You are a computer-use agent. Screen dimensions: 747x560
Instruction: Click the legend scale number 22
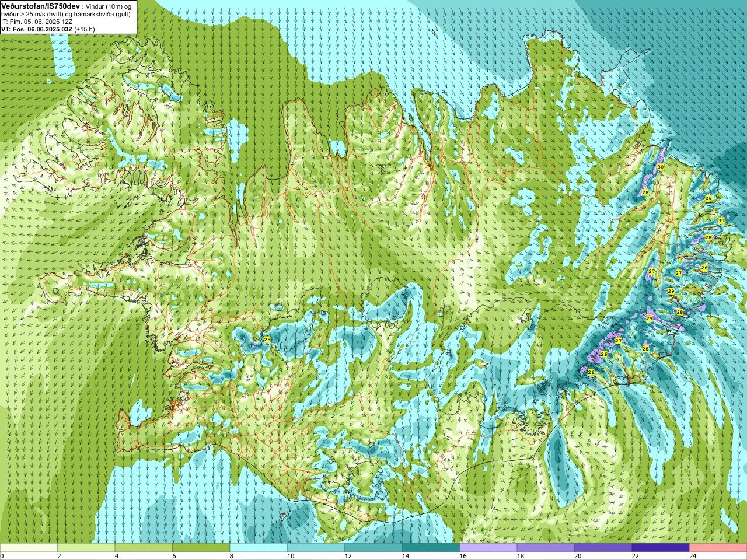(636, 556)
